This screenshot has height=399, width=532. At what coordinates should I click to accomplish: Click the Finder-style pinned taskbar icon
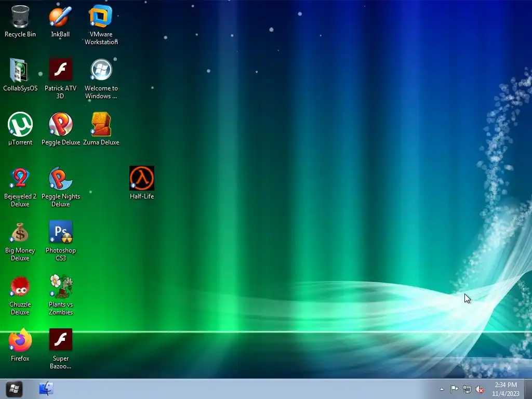click(46, 389)
